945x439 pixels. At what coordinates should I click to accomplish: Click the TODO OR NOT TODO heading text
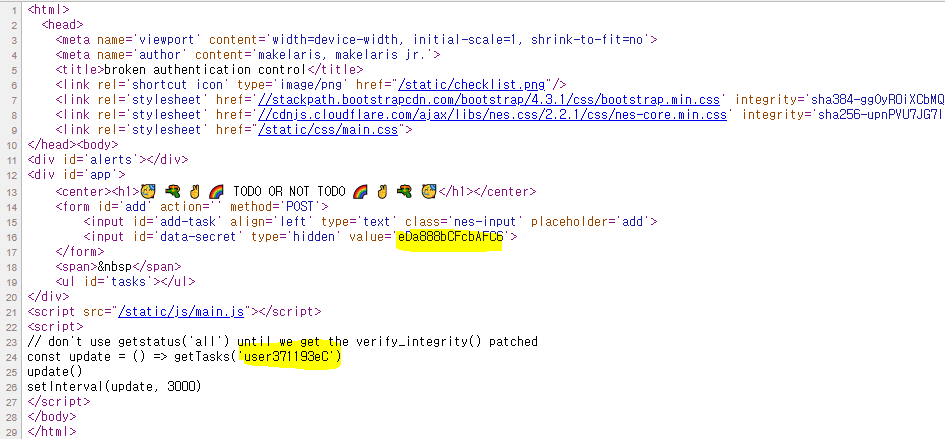tap(289, 192)
